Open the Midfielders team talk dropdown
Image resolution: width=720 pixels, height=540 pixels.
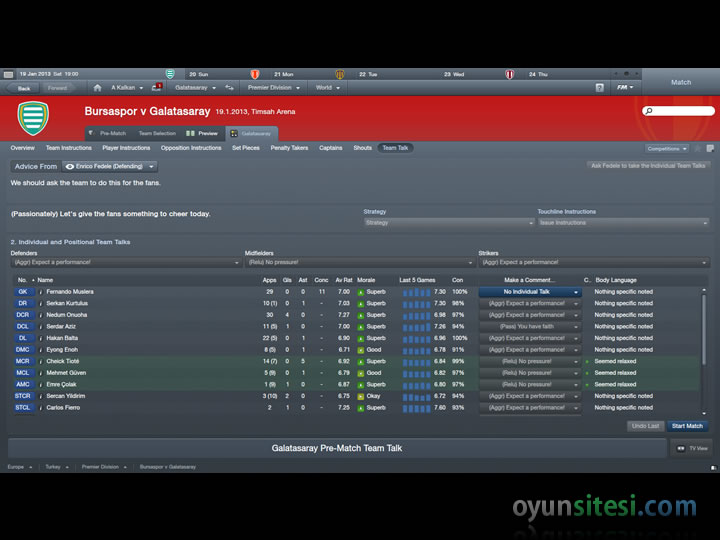click(359, 263)
